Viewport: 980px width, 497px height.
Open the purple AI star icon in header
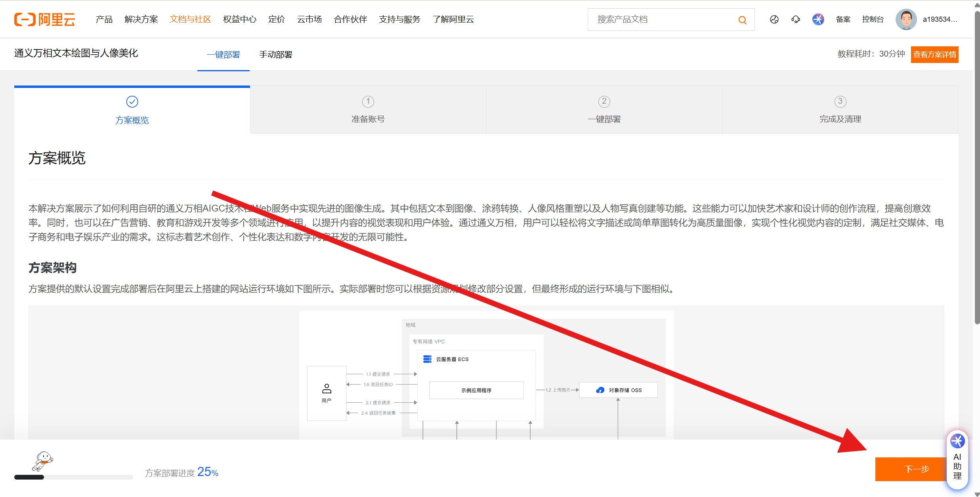pos(818,19)
